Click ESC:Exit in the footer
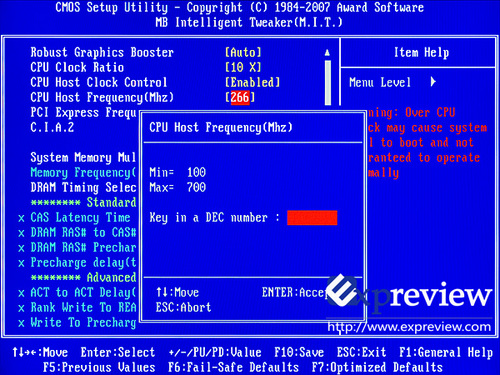The width and height of the screenshot is (500, 375). (x=361, y=353)
